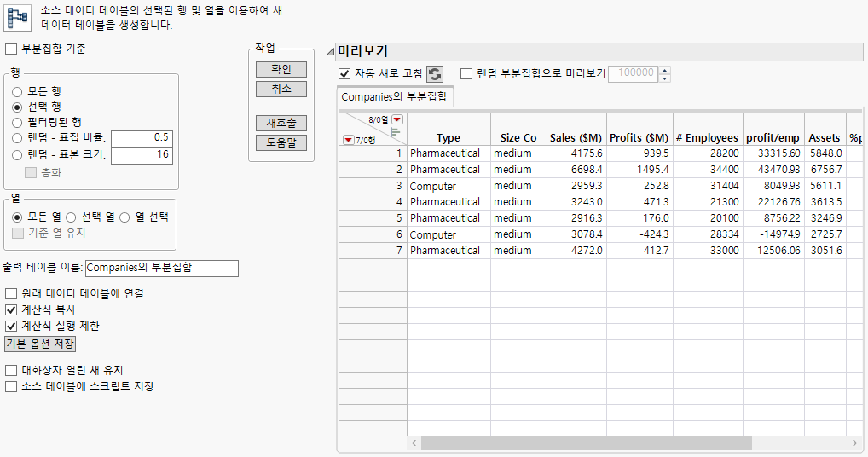868x457 pixels.
Task: Click the subset table icon at top left
Action: point(17,17)
